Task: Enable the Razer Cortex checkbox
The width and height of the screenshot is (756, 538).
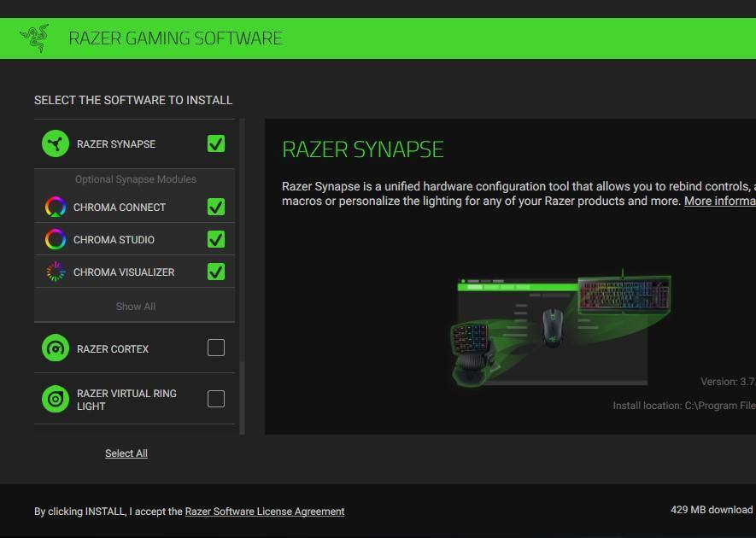Action: [x=216, y=348]
